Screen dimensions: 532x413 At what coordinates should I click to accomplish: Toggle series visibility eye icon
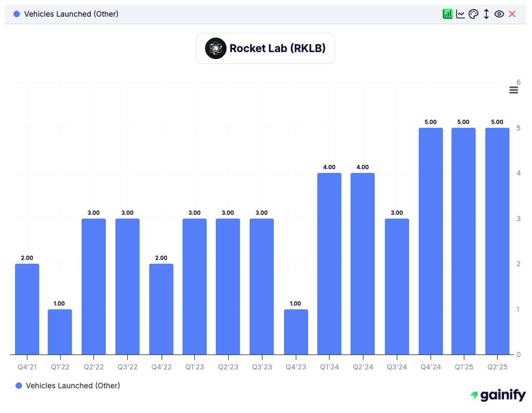(499, 14)
